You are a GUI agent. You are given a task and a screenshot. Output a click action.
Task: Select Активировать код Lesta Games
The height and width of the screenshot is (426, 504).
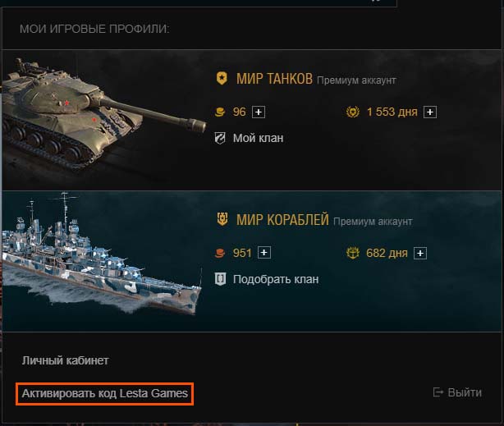[105, 393]
